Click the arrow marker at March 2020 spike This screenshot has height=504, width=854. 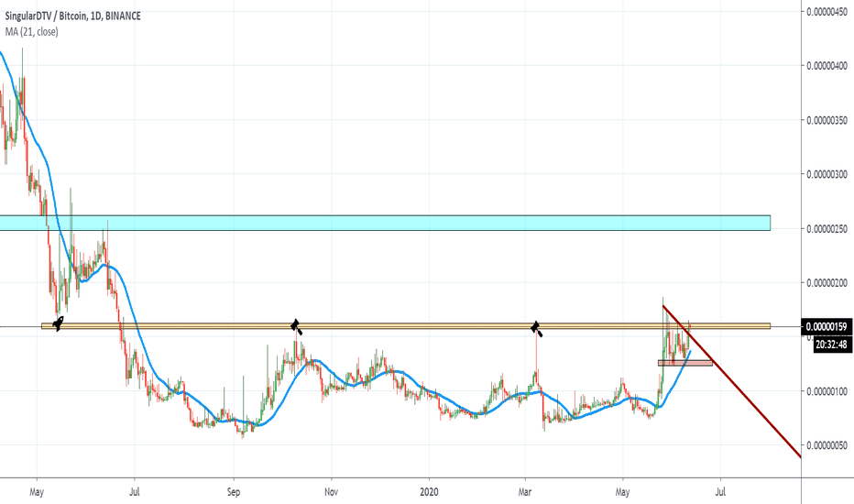coord(536,329)
